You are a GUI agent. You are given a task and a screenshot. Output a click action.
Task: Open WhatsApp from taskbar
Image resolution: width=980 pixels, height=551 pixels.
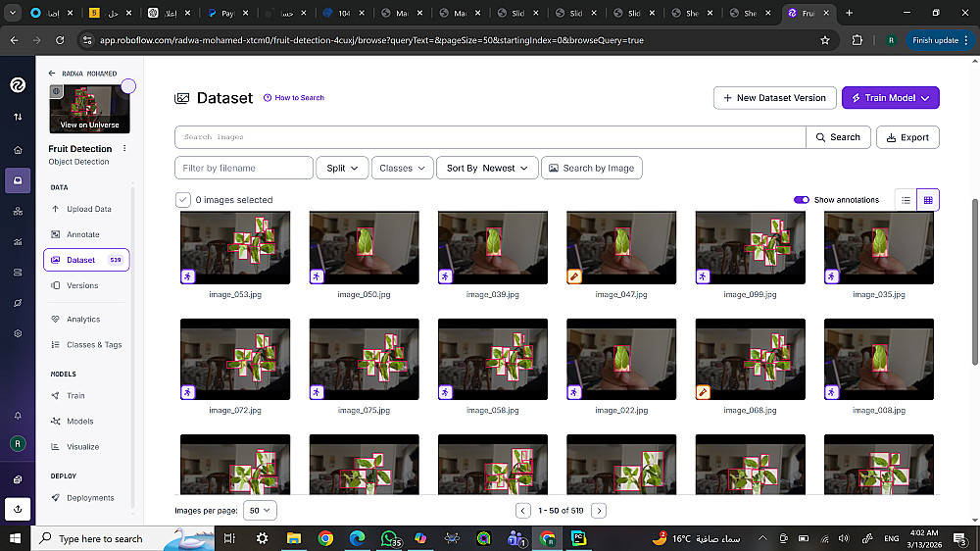point(390,538)
